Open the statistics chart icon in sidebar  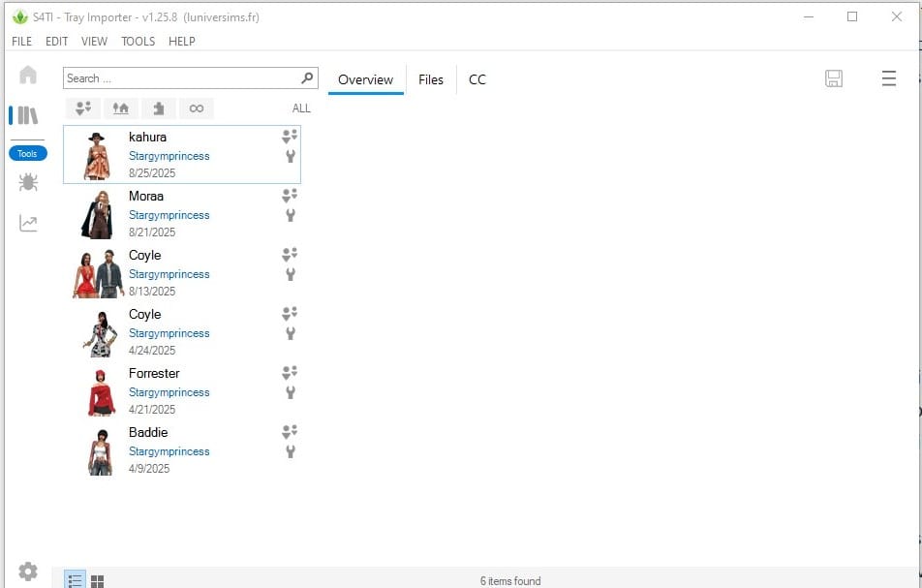28,224
